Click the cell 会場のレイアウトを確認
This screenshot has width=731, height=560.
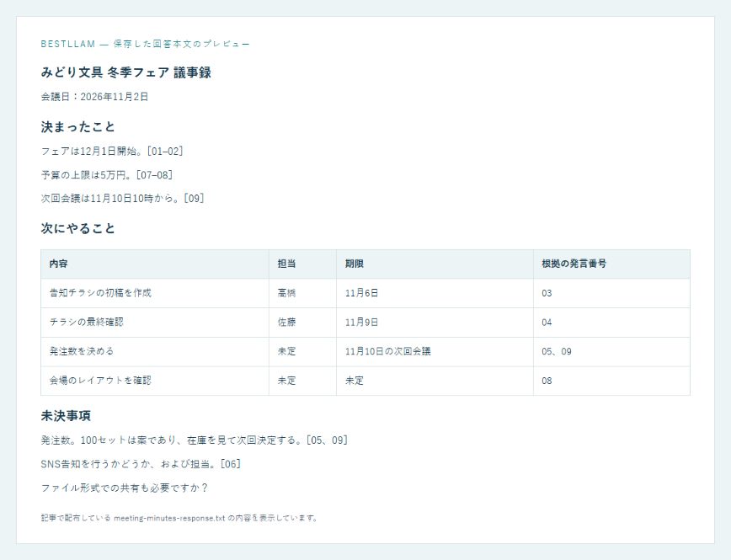(x=155, y=381)
